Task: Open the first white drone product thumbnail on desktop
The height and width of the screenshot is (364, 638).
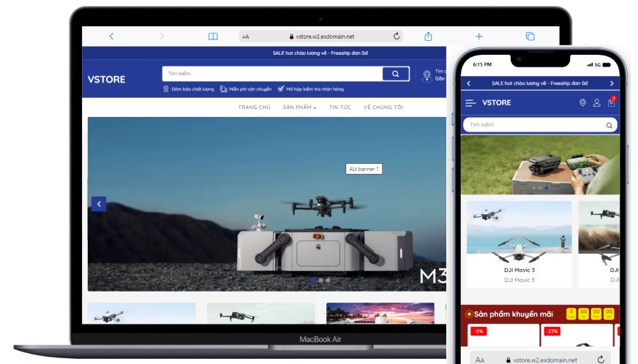Action: [x=142, y=313]
